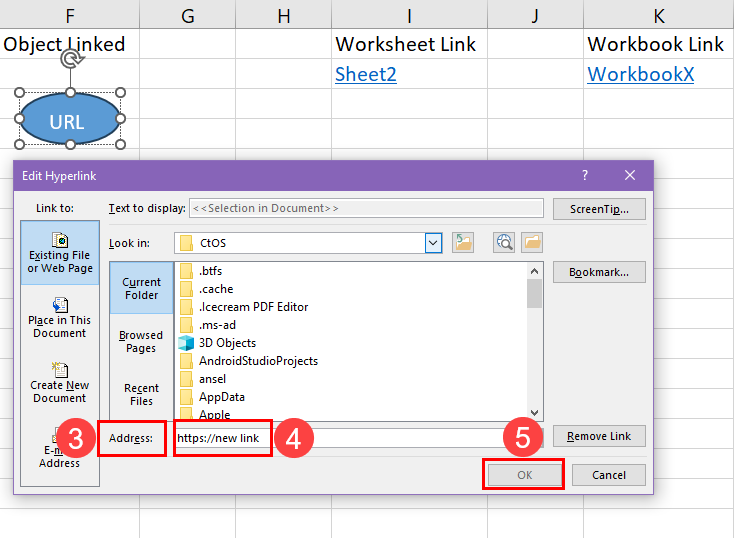Select column F header
Screen dimensions: 734x538
pos(70,15)
